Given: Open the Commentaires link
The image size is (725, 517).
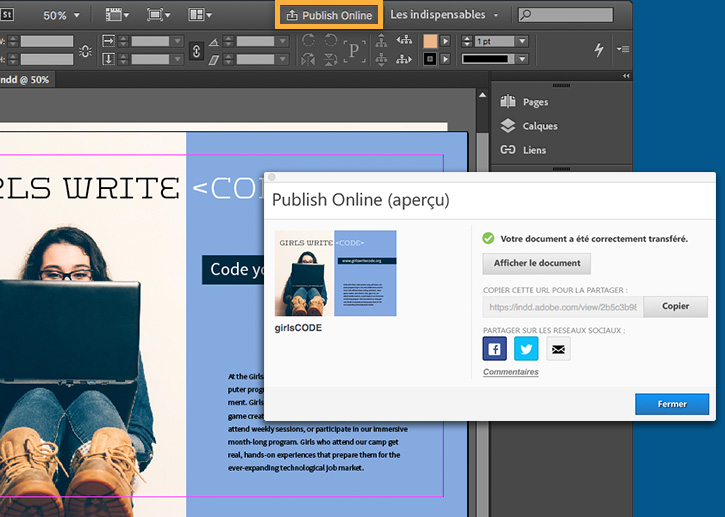Looking at the screenshot, I should (510, 372).
